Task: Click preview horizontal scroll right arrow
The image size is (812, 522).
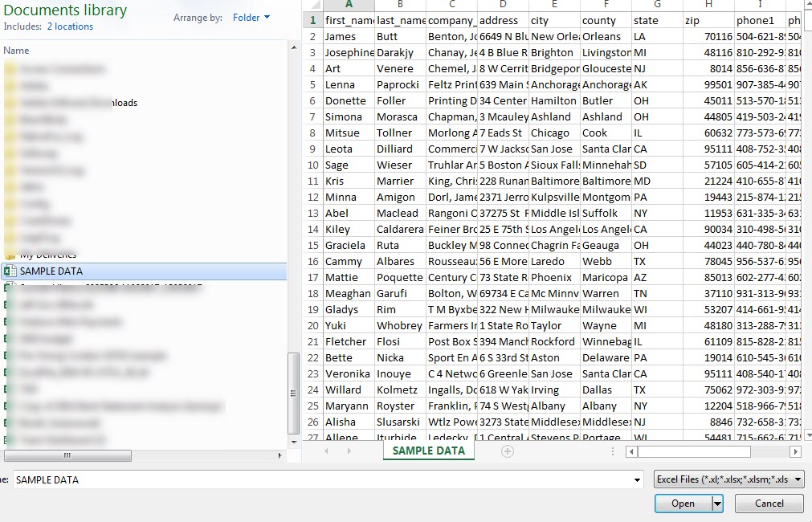Action: pyautogui.click(x=796, y=451)
